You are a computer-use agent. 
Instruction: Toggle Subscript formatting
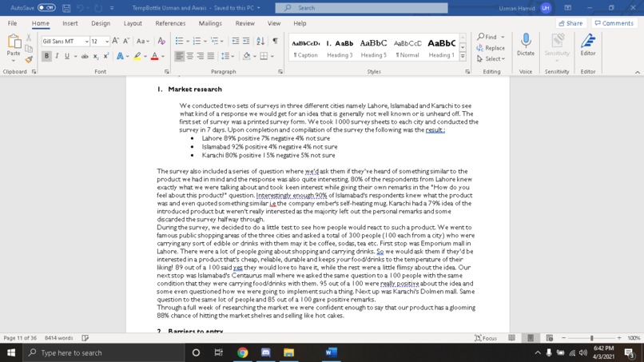tap(95, 56)
